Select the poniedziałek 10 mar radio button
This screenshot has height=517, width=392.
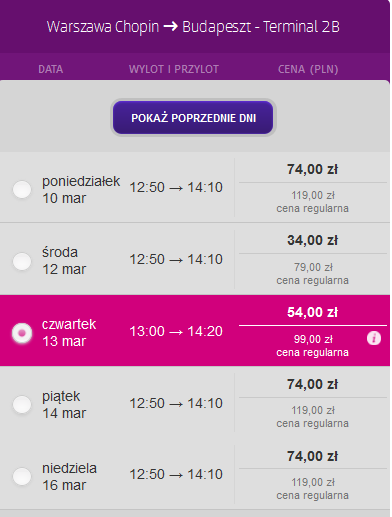(22, 189)
